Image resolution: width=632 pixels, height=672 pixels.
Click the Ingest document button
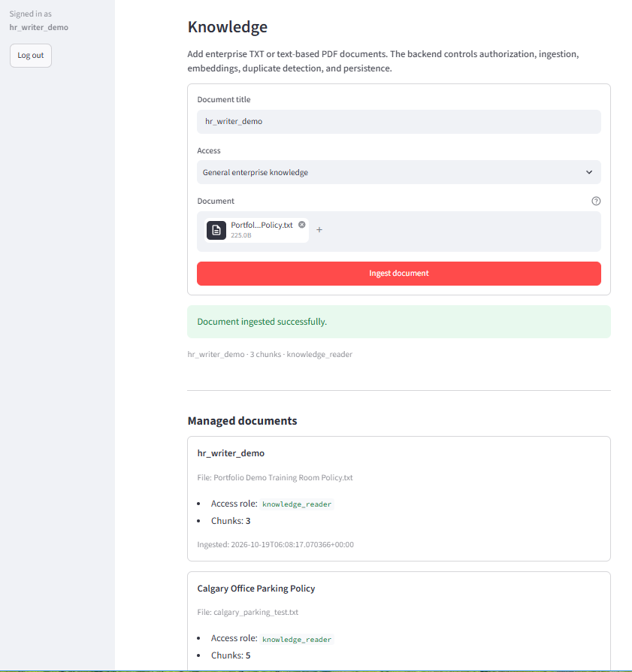point(399,274)
